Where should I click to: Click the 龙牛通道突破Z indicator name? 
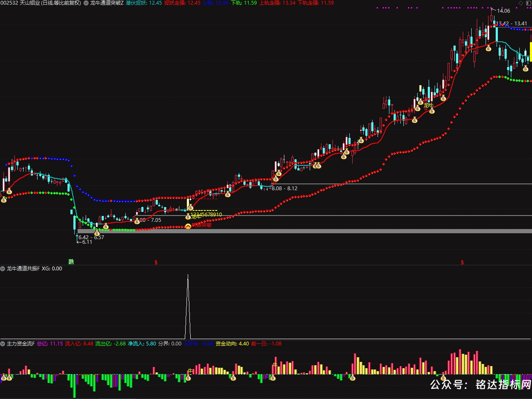coord(107,3)
